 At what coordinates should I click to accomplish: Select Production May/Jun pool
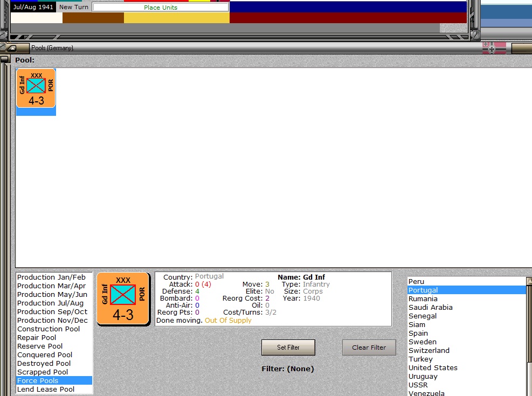click(54, 294)
